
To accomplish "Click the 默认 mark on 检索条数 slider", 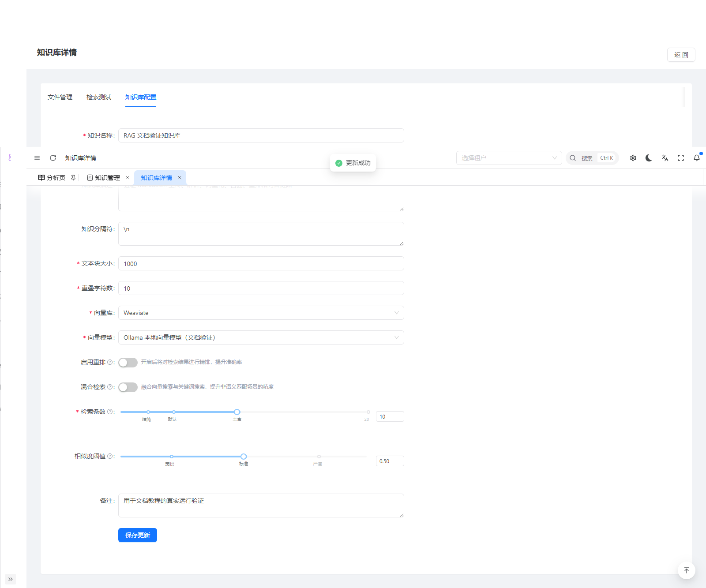I will coord(172,419).
